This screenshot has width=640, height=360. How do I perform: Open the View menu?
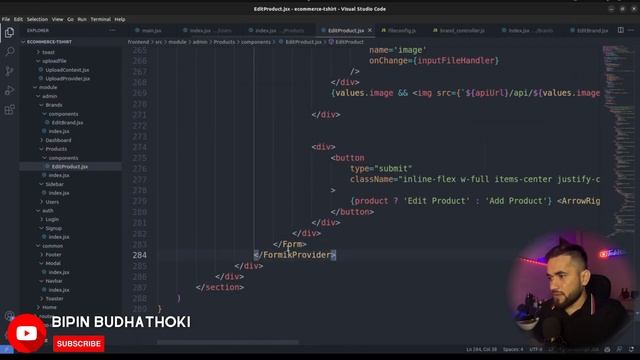58,19
